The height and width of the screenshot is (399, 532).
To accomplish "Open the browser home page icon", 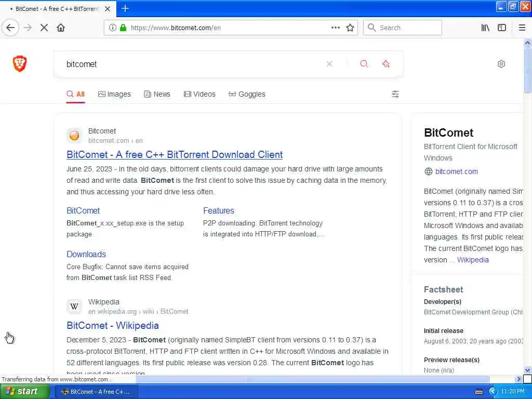I will pyautogui.click(x=61, y=28).
